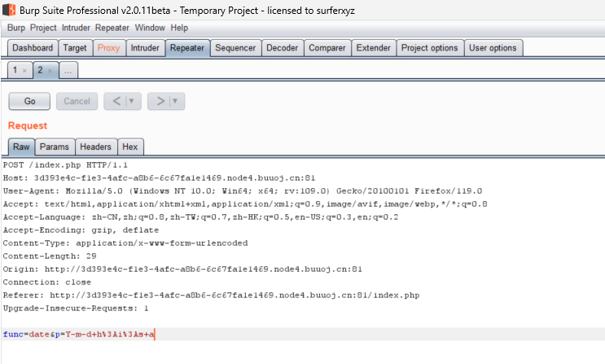605x364 pixels.
Task: Switch to the Proxy tab
Action: tap(108, 48)
